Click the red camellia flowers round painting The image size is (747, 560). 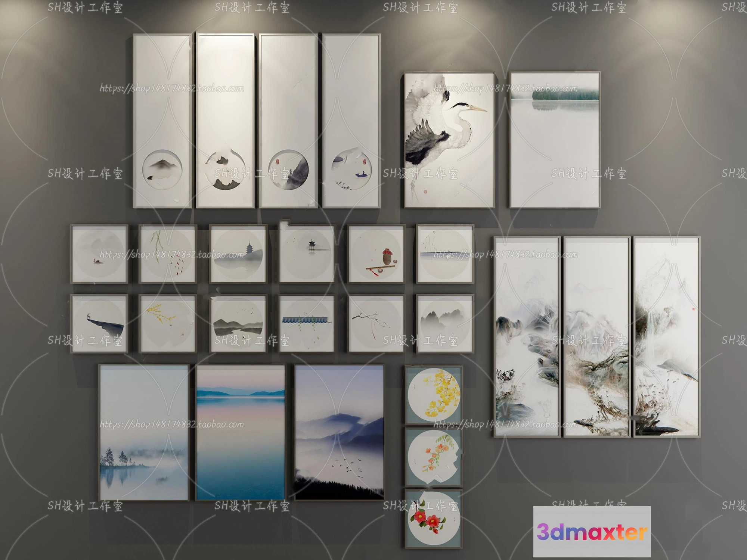click(434, 519)
